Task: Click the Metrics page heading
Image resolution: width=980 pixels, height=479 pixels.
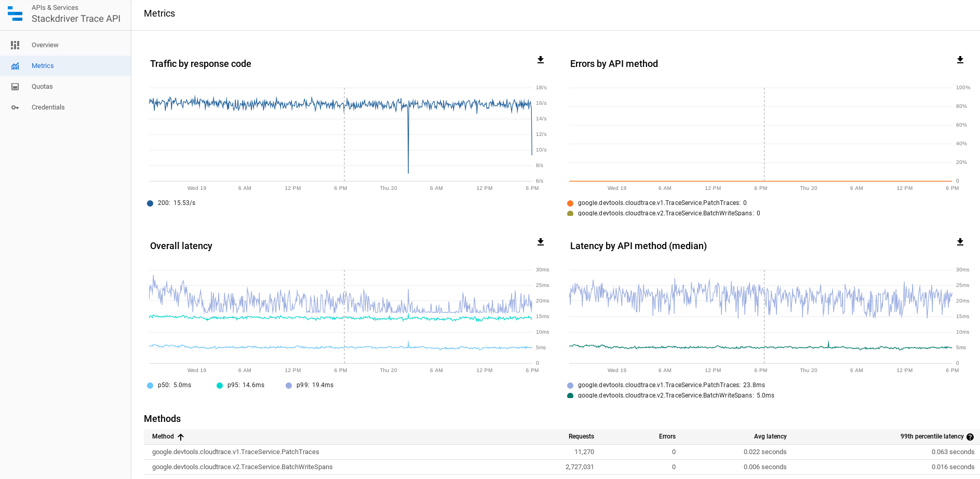Action: [159, 13]
